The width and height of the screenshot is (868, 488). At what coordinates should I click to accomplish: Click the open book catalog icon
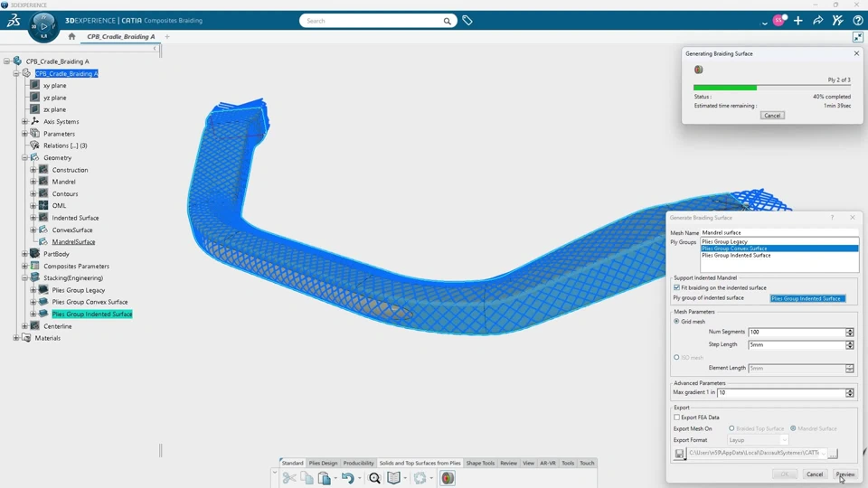(393, 478)
